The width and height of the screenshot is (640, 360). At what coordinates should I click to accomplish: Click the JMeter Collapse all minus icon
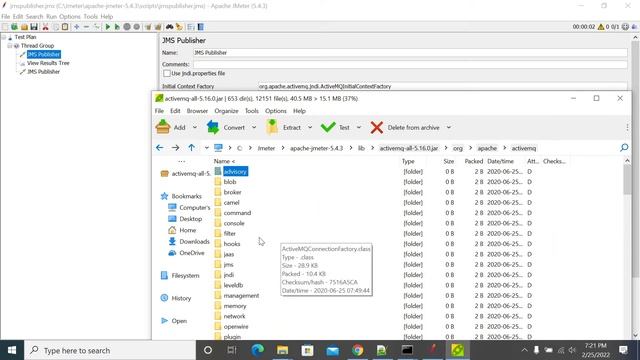(86, 27)
